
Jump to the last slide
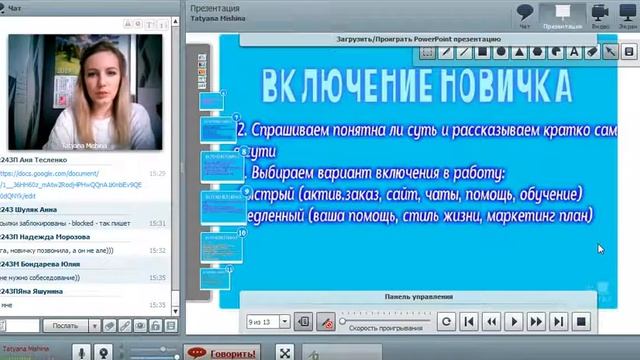558,322
